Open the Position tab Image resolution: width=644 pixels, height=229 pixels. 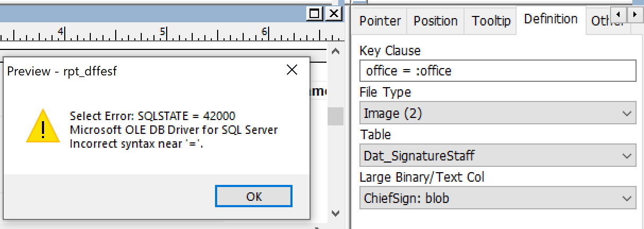pos(435,21)
